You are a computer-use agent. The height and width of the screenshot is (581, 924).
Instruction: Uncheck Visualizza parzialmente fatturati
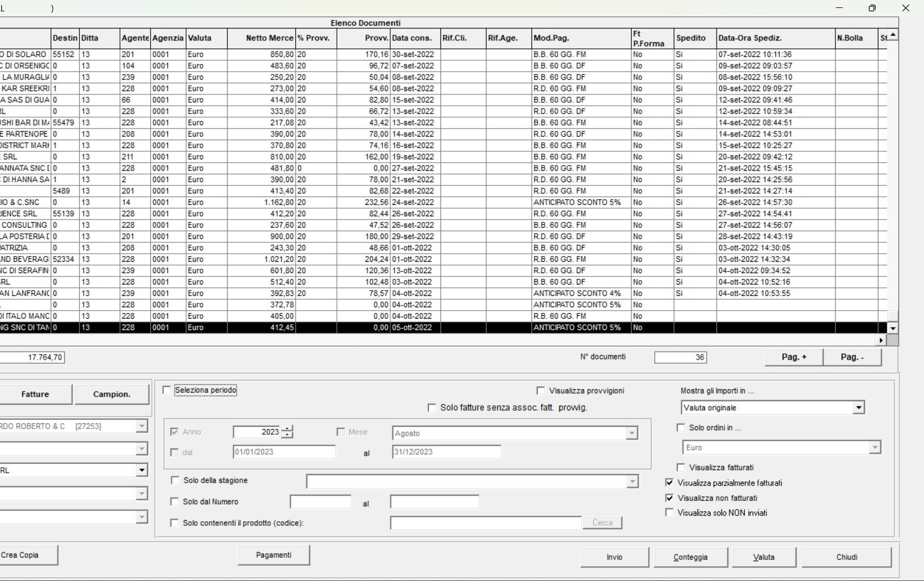tap(669, 483)
